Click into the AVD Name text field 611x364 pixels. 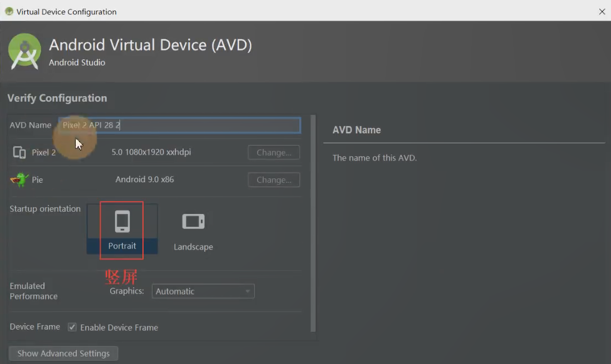[x=180, y=125]
